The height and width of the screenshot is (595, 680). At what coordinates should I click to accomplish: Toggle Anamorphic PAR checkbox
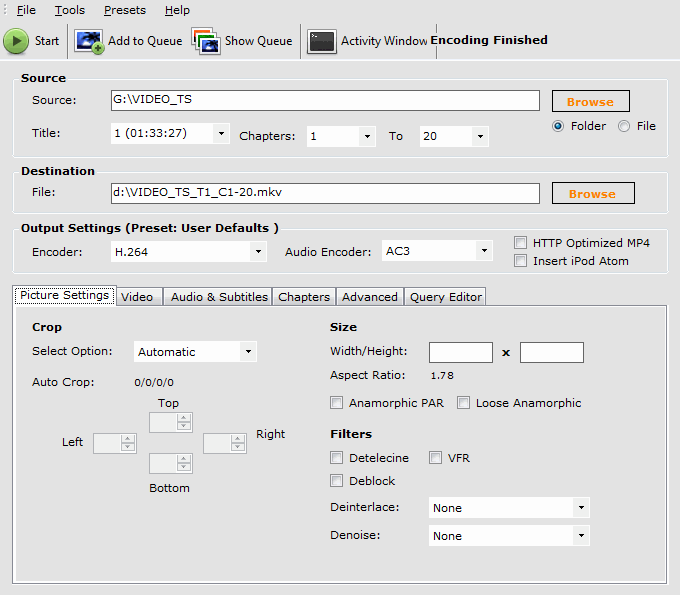coord(337,403)
